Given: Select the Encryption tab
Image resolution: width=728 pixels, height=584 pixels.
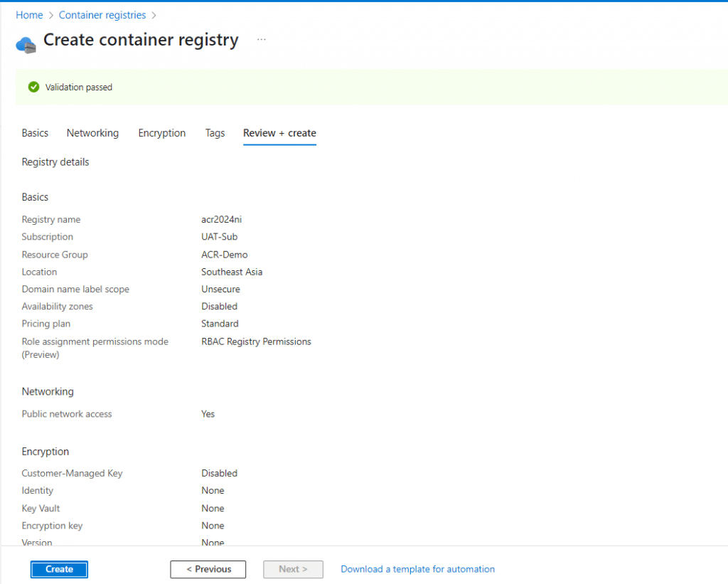Looking at the screenshot, I should [162, 133].
